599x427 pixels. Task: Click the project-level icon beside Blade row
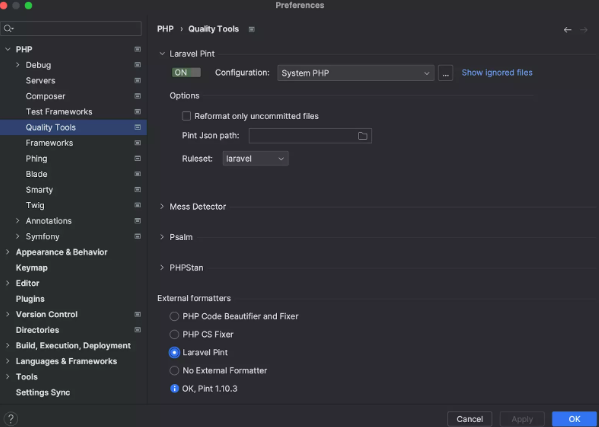coord(138,174)
